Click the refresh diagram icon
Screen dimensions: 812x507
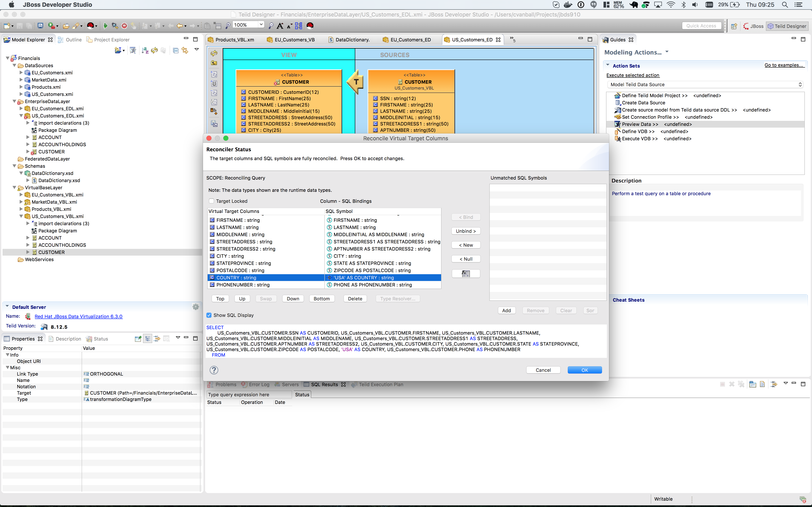tap(214, 53)
